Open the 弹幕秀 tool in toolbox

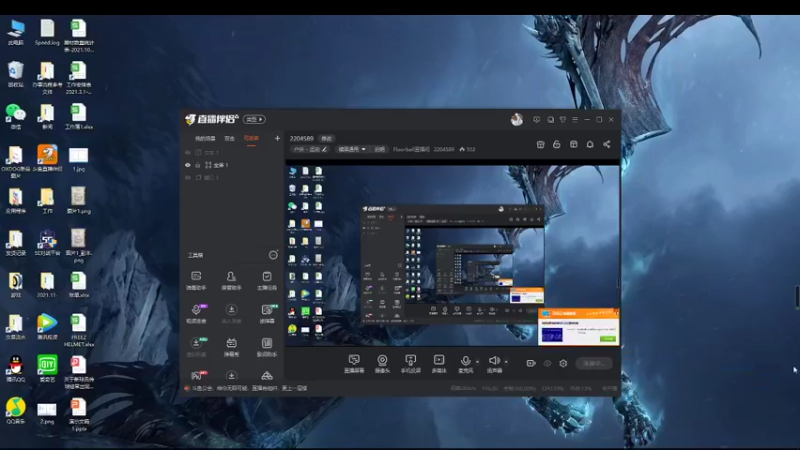231,347
